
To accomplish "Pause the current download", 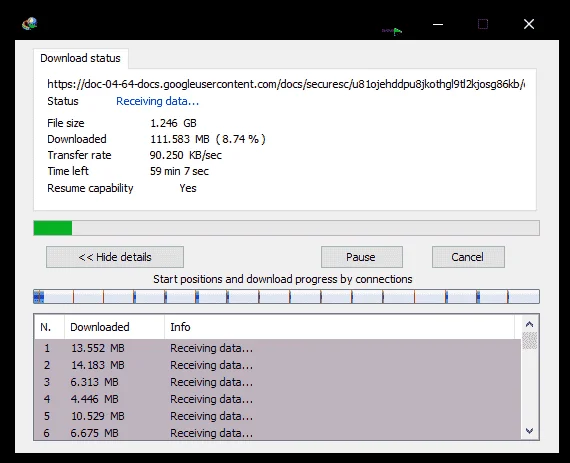I will [362, 257].
